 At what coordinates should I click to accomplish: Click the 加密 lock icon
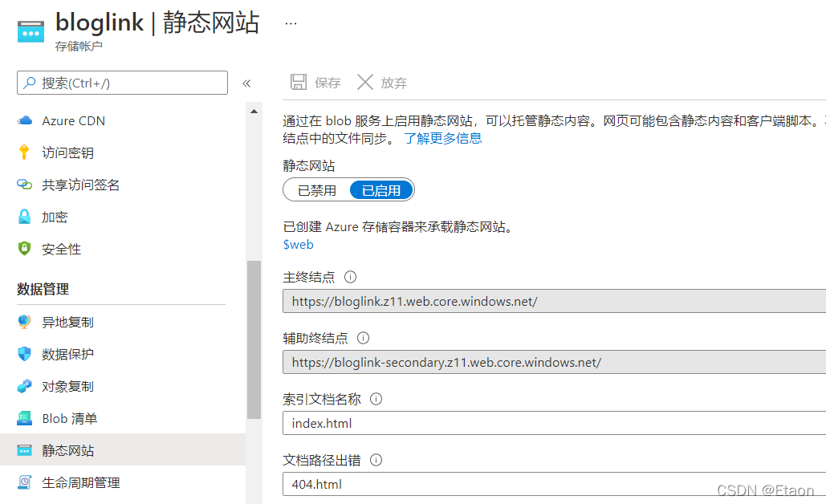pos(24,217)
